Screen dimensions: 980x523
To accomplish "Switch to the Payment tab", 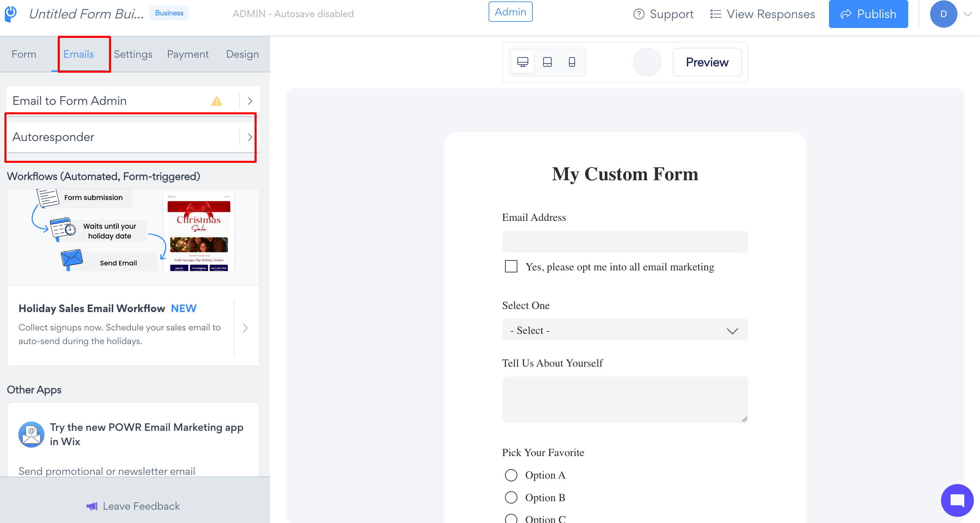I will tap(188, 54).
